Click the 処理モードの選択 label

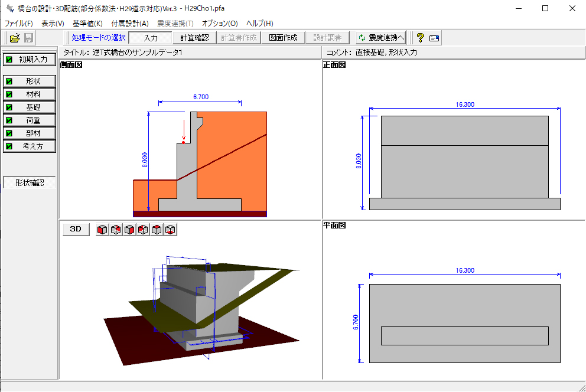click(99, 38)
